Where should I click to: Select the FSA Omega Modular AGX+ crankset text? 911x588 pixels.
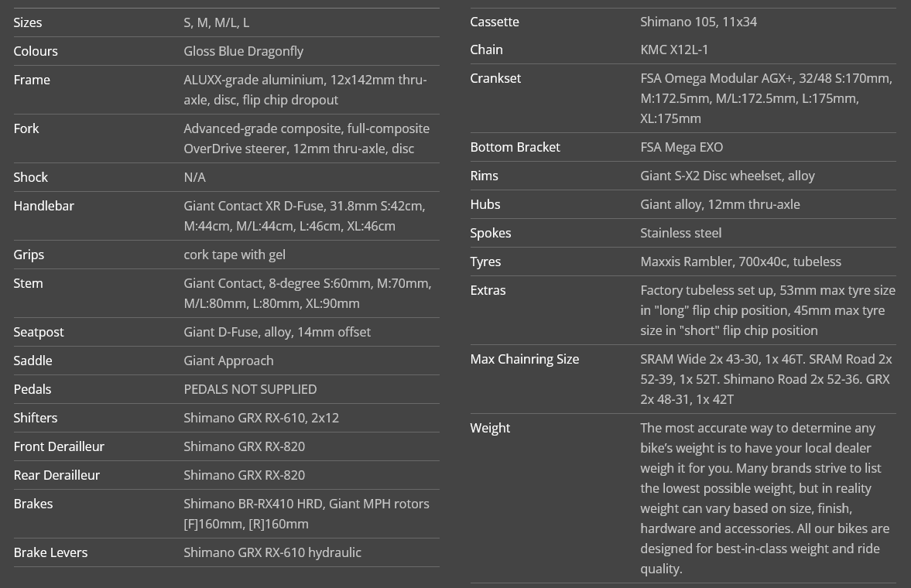tap(766, 98)
